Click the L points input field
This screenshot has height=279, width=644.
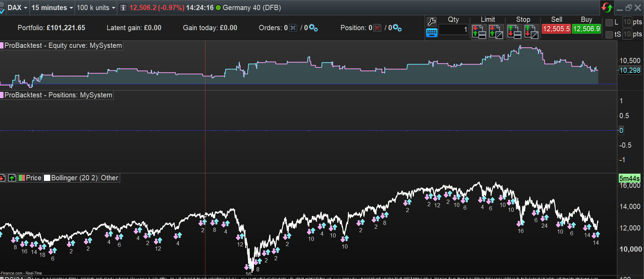click(627, 22)
